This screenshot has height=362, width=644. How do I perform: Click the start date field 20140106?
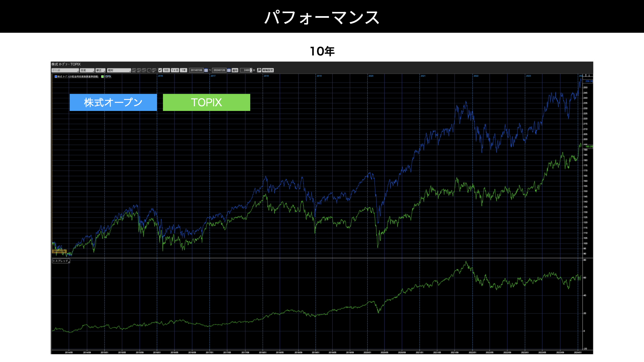[x=196, y=70]
